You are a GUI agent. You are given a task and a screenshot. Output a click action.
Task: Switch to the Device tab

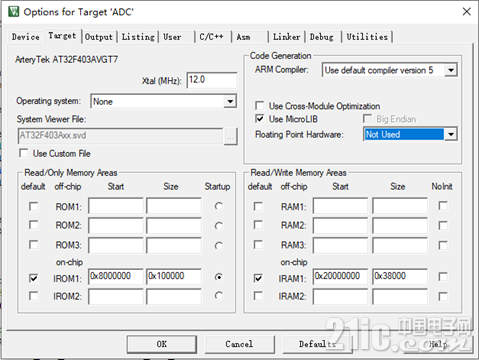pyautogui.click(x=26, y=37)
